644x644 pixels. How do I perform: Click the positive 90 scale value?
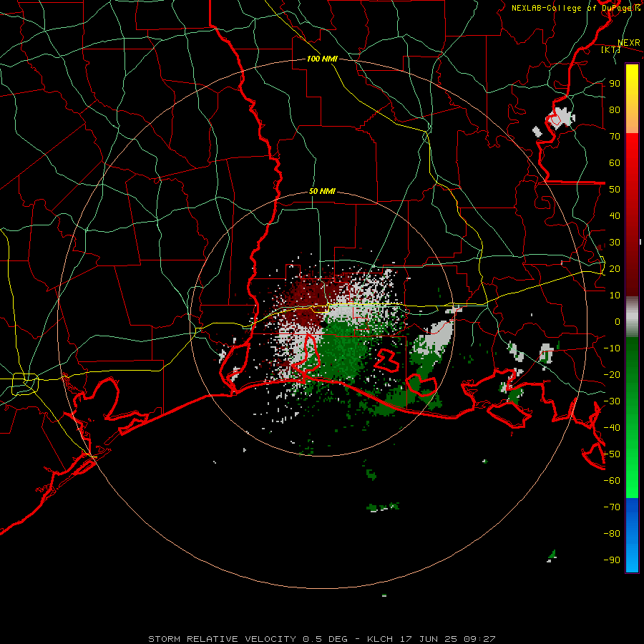pyautogui.click(x=615, y=84)
